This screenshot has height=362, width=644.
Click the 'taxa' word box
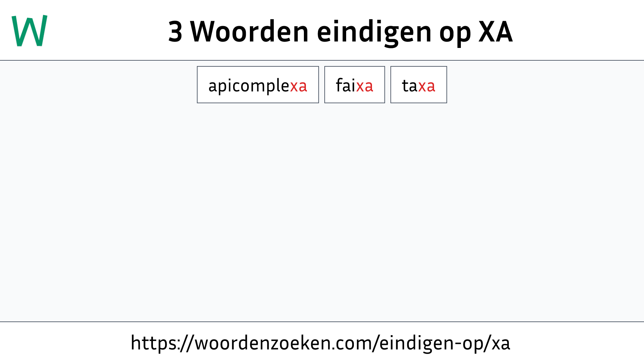click(418, 84)
